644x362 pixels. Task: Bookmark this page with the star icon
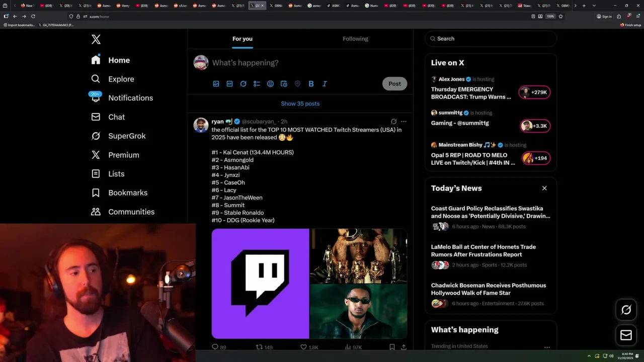[x=560, y=16]
